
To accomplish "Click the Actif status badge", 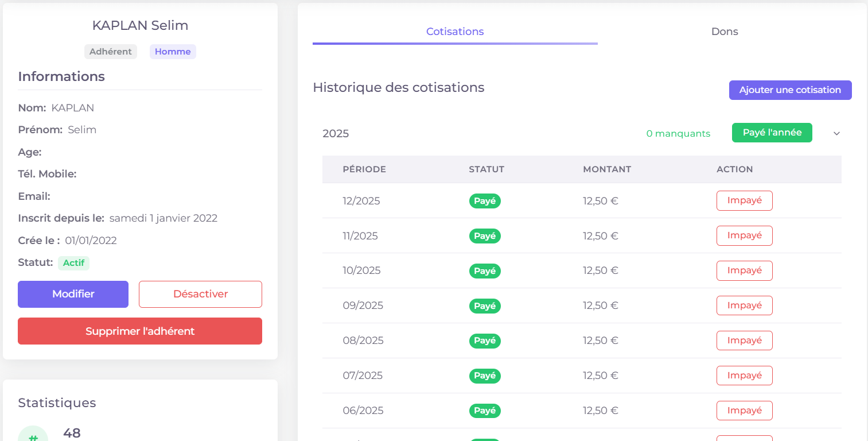I will point(73,262).
